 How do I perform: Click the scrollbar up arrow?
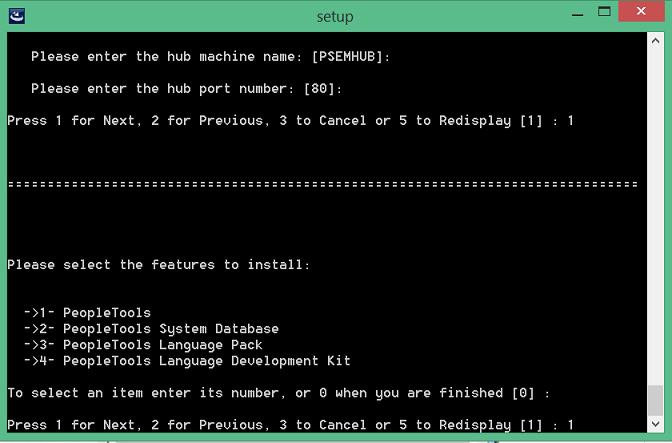click(655, 41)
